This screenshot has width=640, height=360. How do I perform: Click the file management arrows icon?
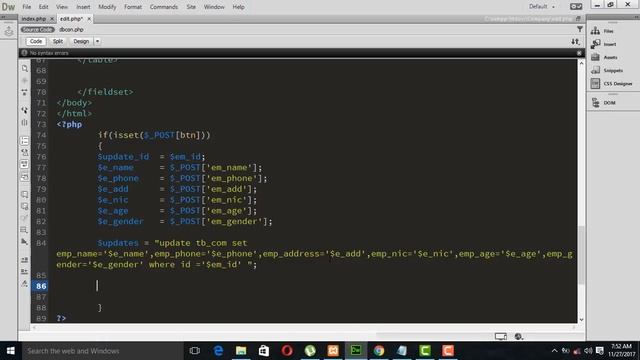coord(575,41)
